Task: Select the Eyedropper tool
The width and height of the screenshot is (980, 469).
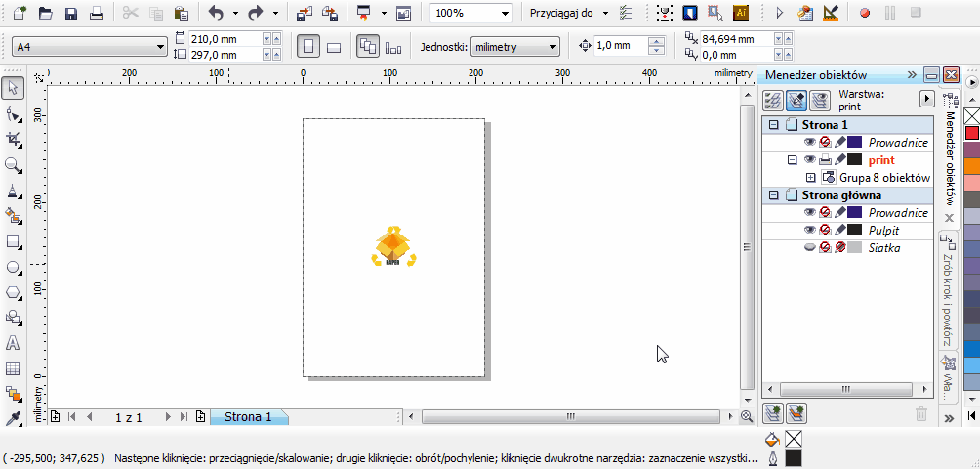Action: (13, 418)
